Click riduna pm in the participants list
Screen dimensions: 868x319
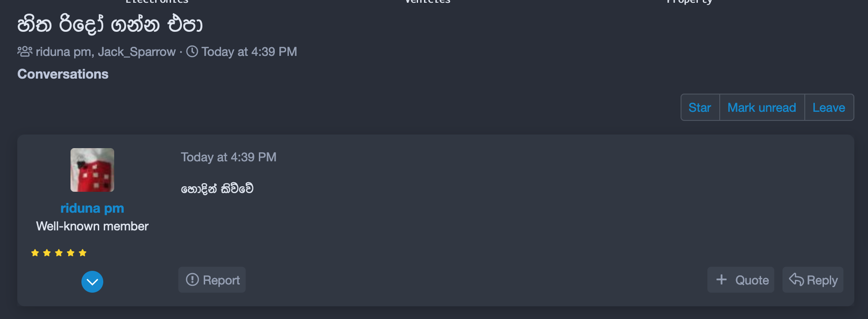pyautogui.click(x=64, y=52)
